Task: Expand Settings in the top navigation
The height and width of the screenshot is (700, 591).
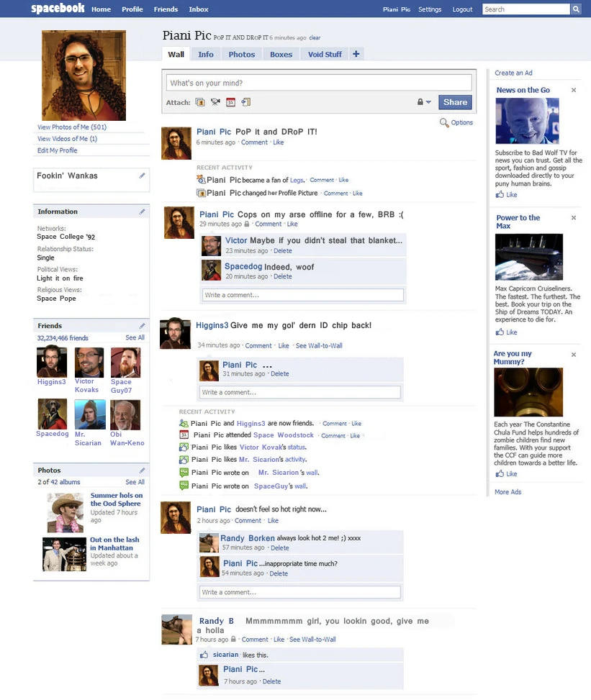Action: click(x=430, y=9)
